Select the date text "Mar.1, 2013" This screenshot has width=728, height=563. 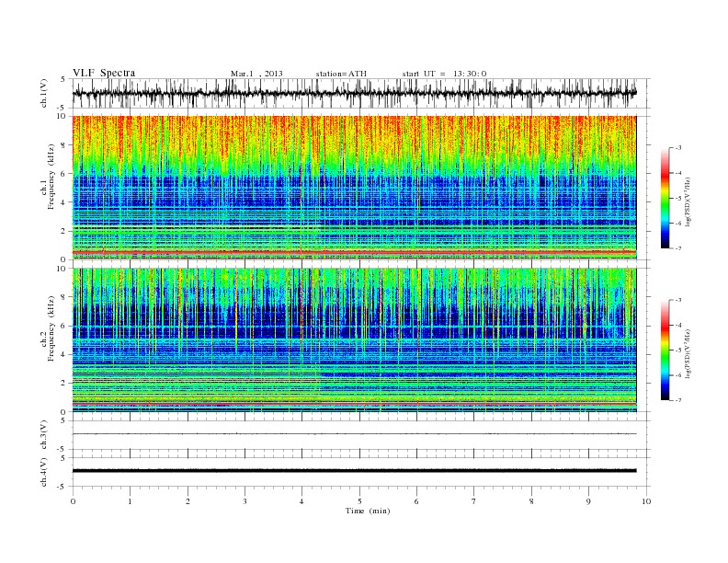[x=256, y=74]
